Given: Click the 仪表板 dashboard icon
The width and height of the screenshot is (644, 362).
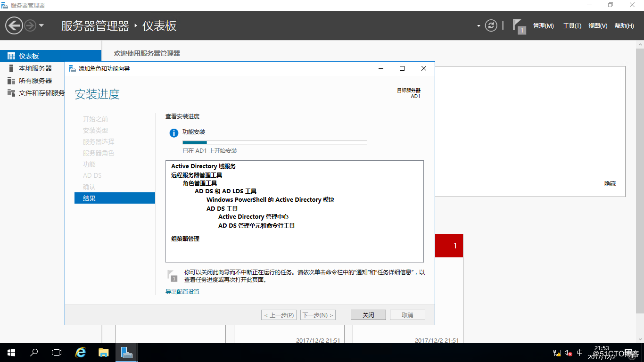Looking at the screenshot, I should (x=11, y=56).
